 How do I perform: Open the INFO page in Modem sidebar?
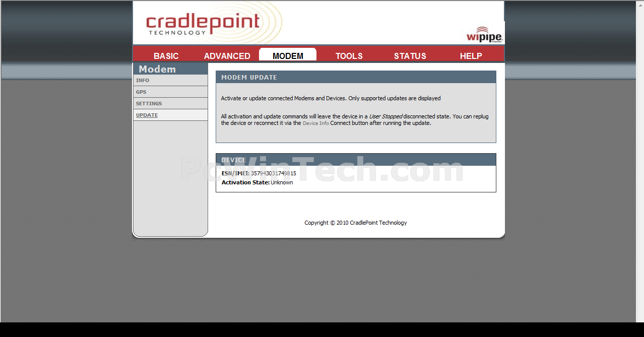(x=171, y=81)
